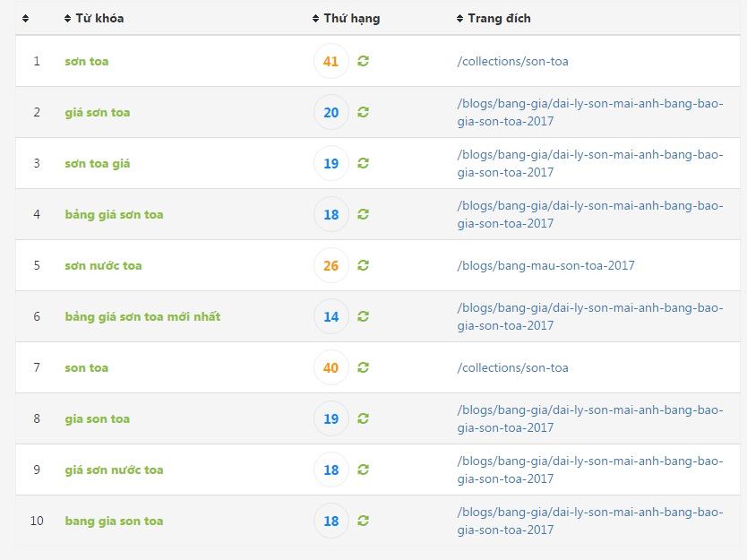
Task: Open keyword gia son toa
Action: (98, 419)
